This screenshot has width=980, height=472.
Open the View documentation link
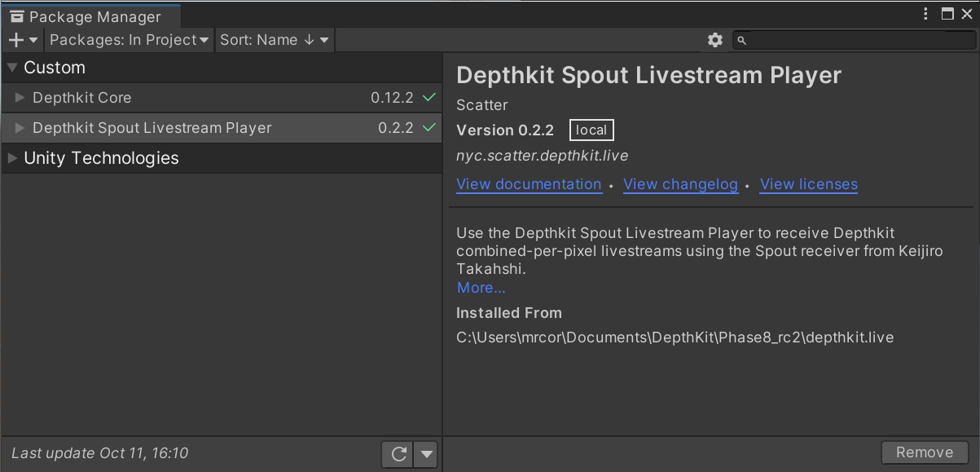pos(529,184)
